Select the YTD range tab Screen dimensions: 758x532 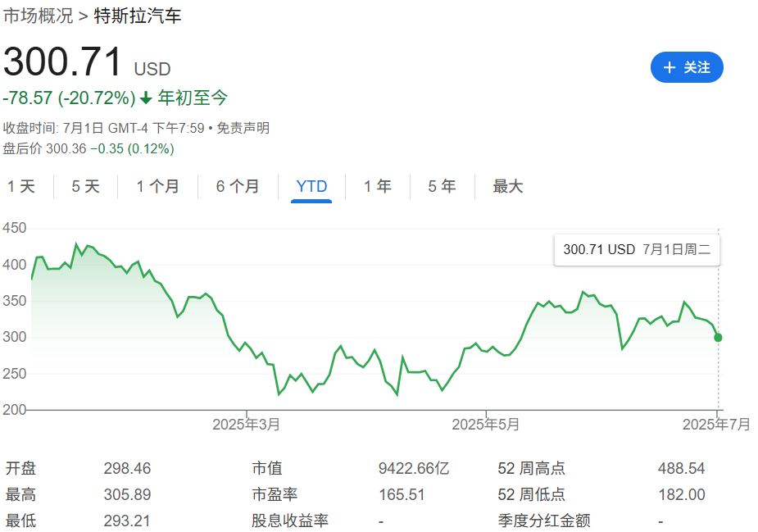click(x=311, y=186)
